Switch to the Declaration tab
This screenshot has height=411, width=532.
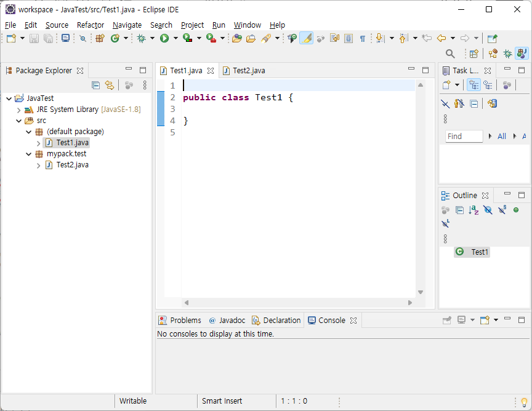[x=276, y=320]
